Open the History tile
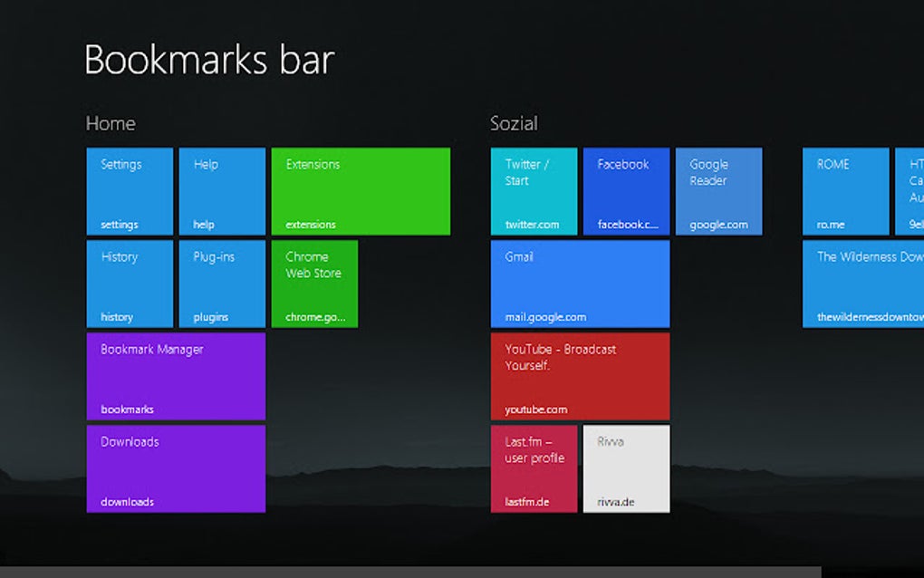 130,284
